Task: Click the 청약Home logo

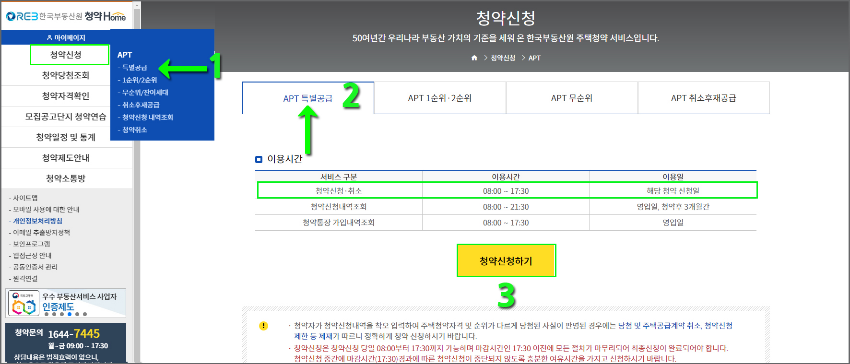Action: pyautogui.click(x=66, y=16)
